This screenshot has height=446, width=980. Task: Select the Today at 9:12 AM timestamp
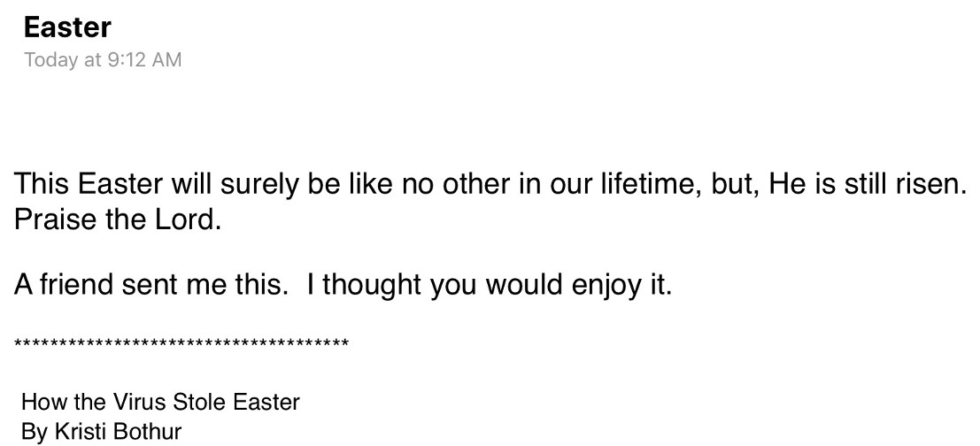103,60
